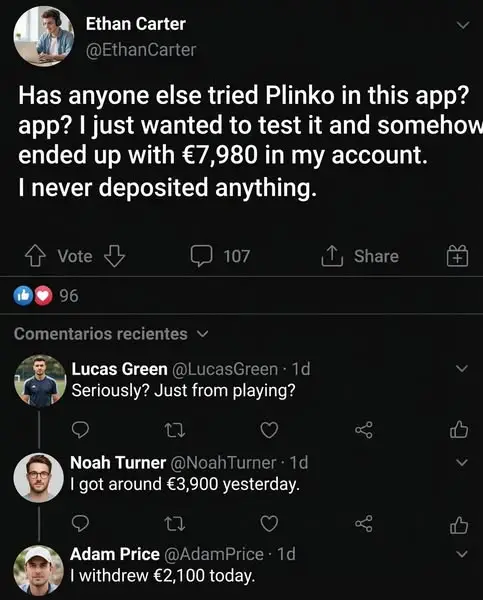Share Lucas Green's comment via share icon
Viewport: 483px width, 600px height.
point(364,430)
